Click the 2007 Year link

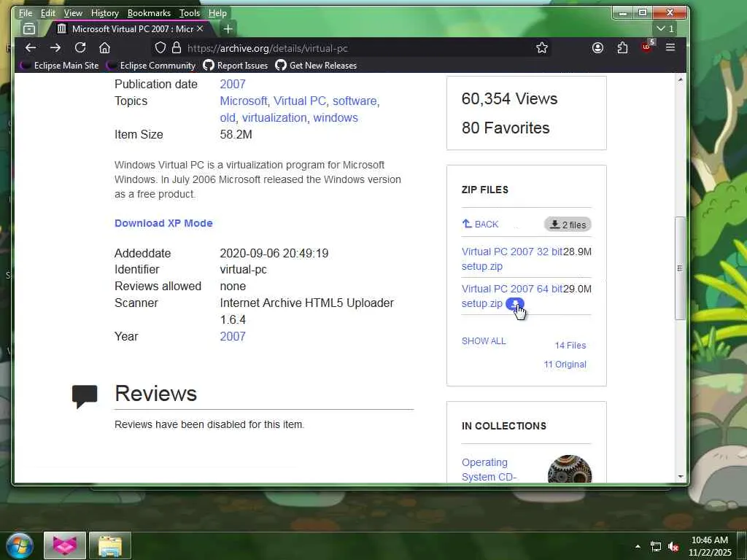[233, 337]
